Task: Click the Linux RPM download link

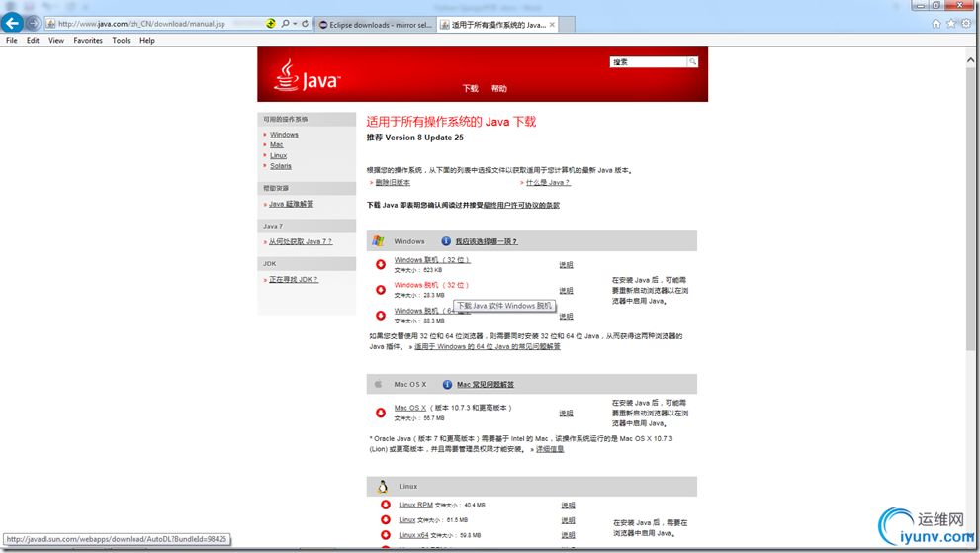Action: pos(415,505)
